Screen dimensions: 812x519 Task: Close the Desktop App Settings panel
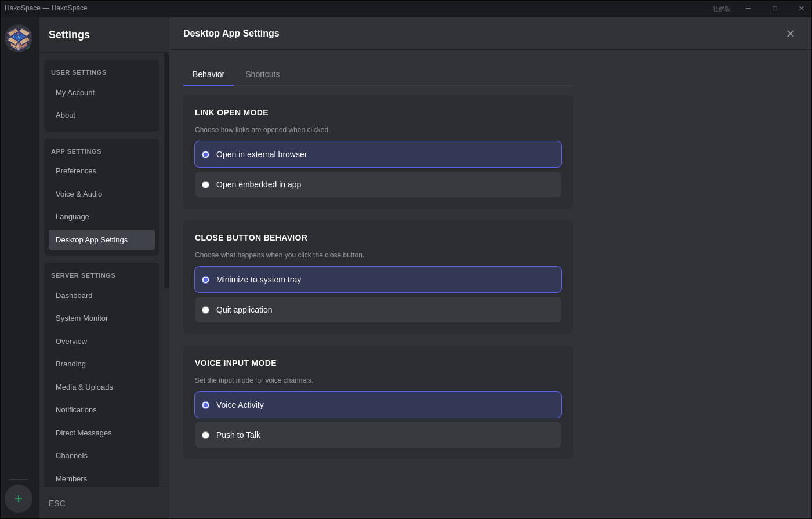(791, 34)
